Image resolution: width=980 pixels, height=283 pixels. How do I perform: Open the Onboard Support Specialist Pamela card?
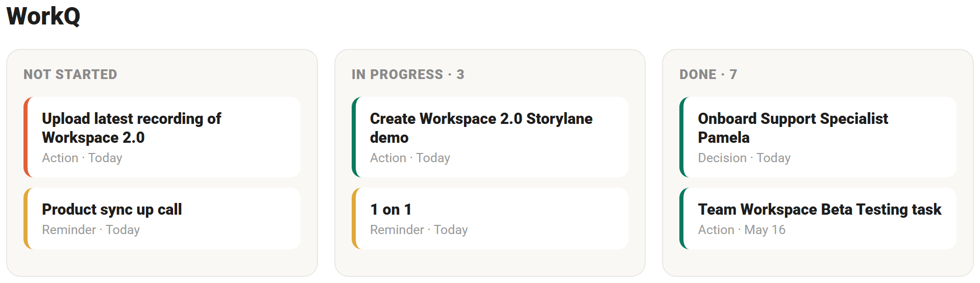tap(818, 137)
